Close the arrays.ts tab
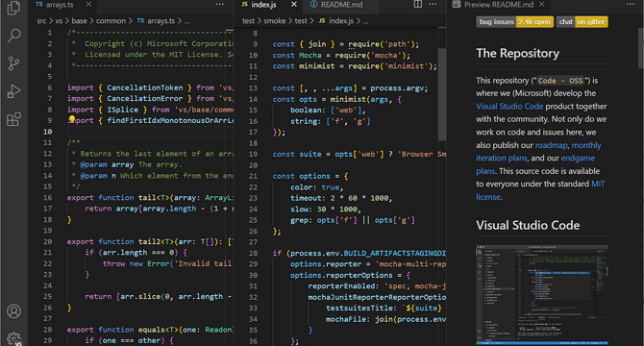The width and height of the screenshot is (644, 346). [x=88, y=5]
